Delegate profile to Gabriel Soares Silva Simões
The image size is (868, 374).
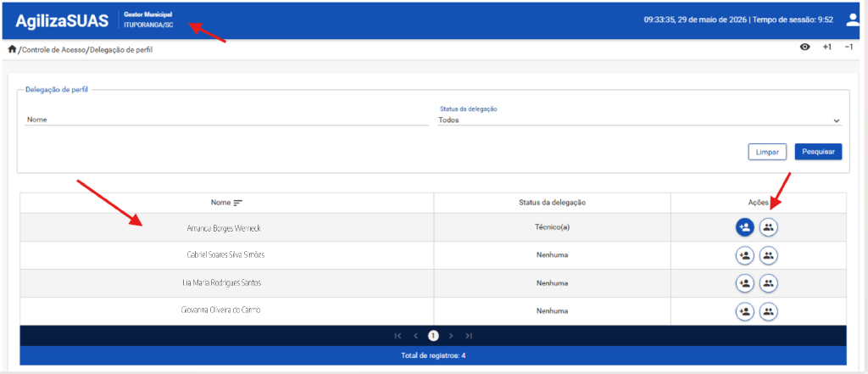(x=744, y=255)
